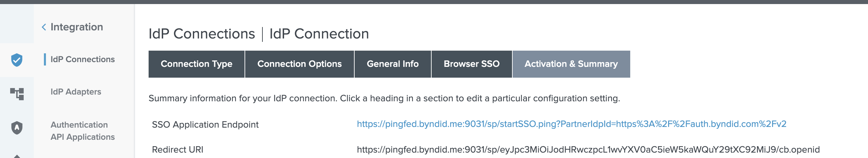Open the Browser SSO tab
This screenshot has height=158, width=868.
[471, 64]
